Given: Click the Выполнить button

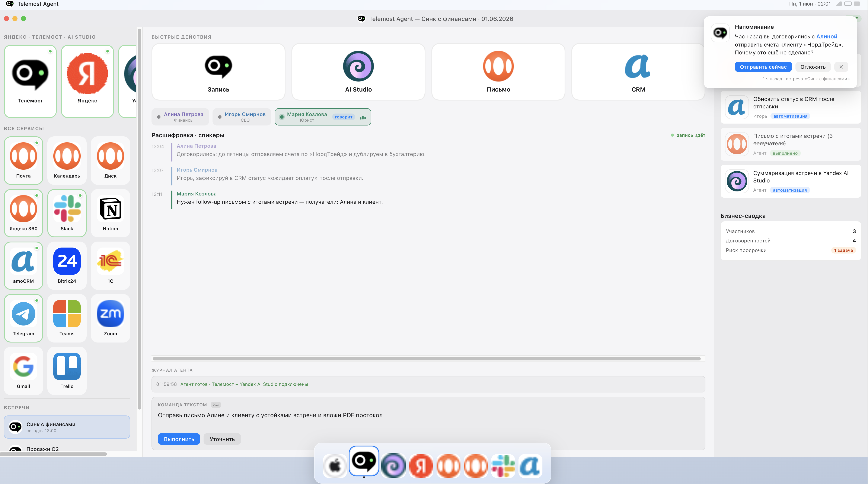Looking at the screenshot, I should pos(179,439).
